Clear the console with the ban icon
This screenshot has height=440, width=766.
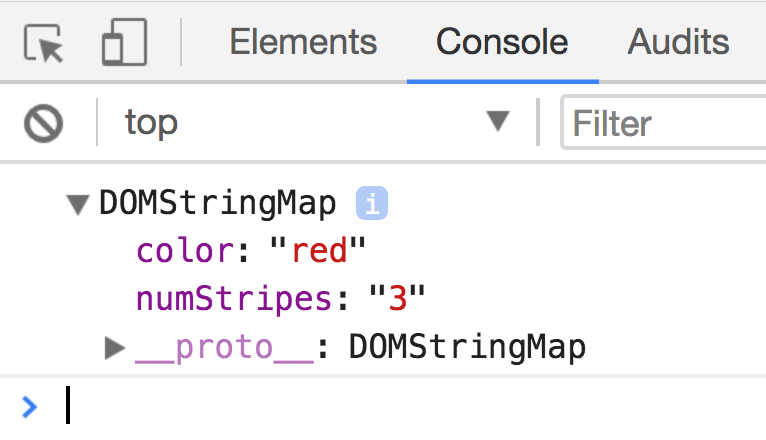(44, 123)
